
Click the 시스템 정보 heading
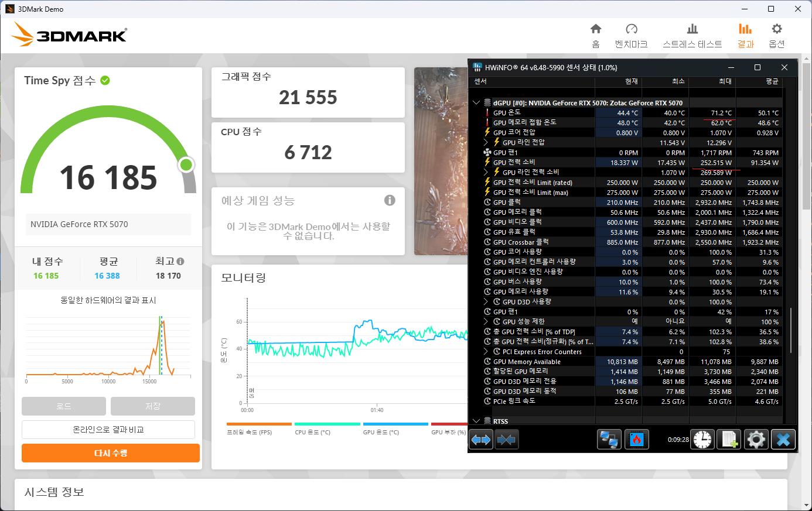pos(54,492)
